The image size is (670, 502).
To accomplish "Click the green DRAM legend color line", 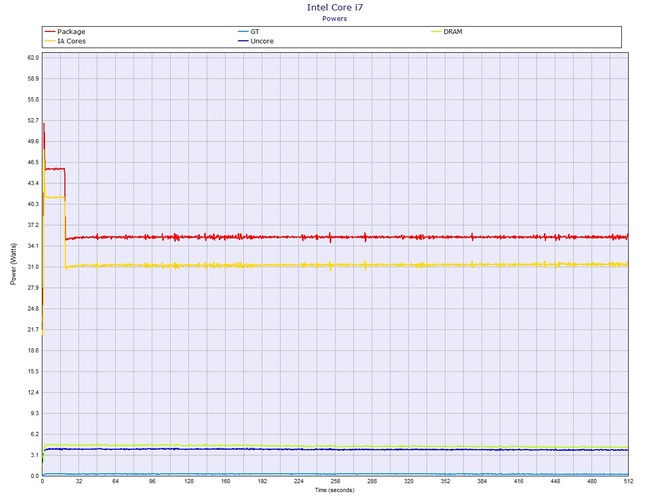I will click(x=436, y=32).
